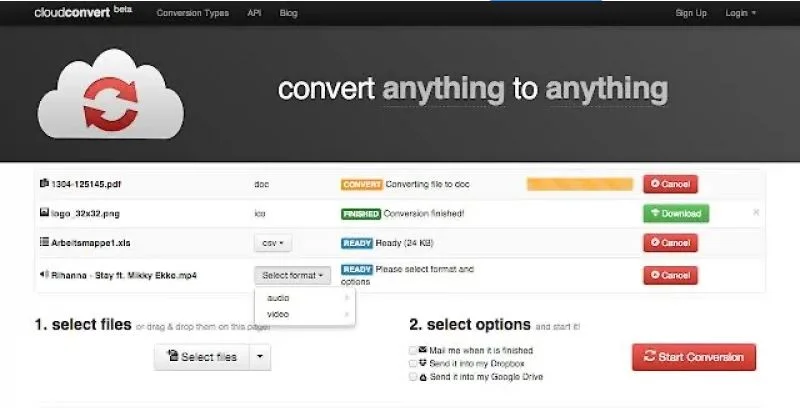
Task: Enable Mail me when it is finished
Action: pyautogui.click(x=413, y=351)
